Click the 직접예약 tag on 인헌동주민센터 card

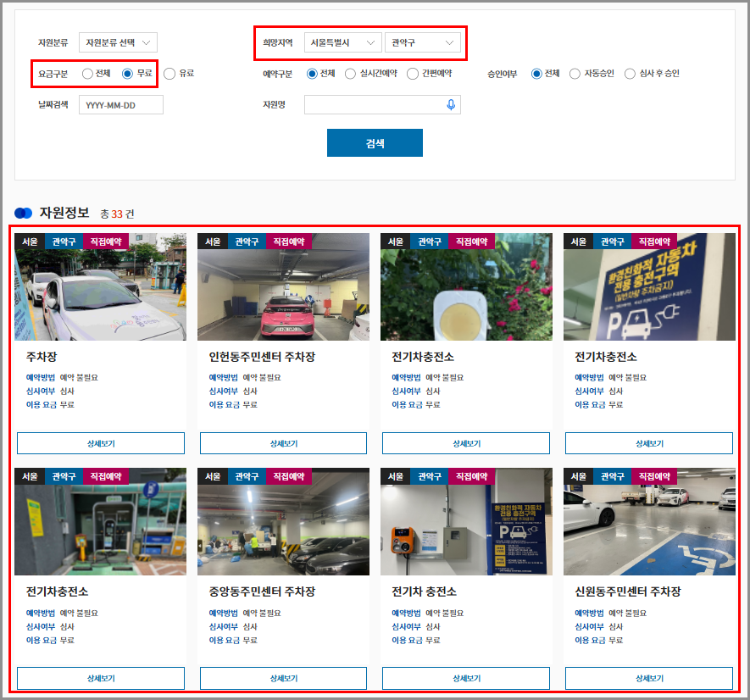click(290, 242)
